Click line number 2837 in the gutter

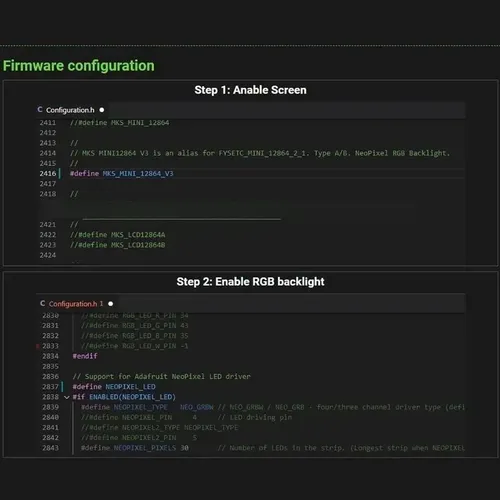(x=50, y=387)
